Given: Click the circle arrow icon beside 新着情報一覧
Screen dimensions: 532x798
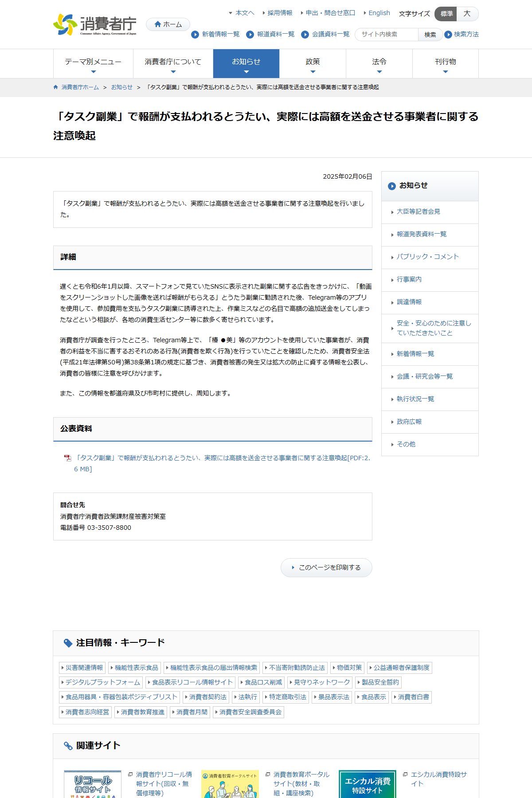Looking at the screenshot, I should click(x=195, y=35).
